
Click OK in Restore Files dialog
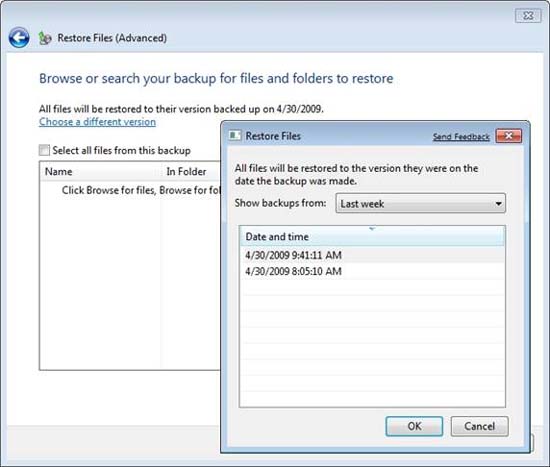click(414, 426)
